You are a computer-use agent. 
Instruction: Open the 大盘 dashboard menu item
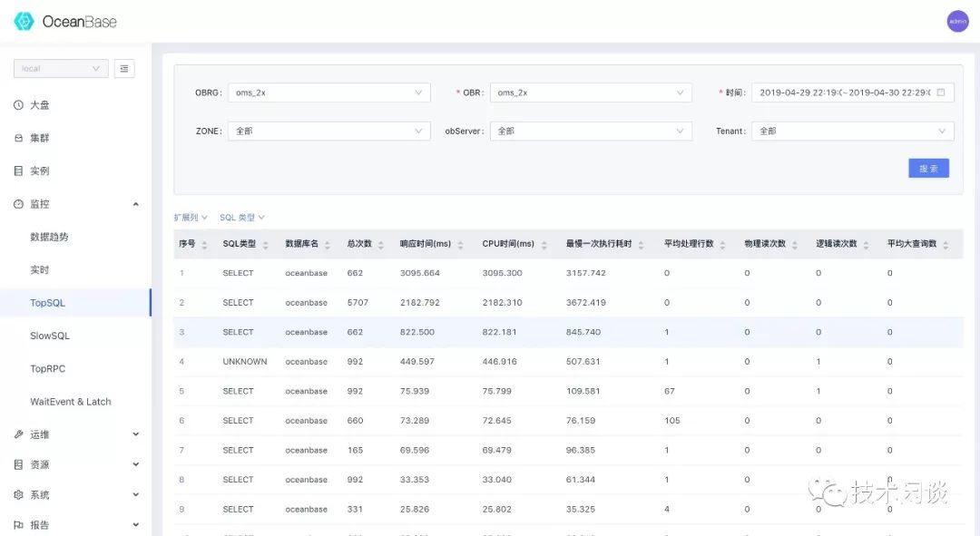point(40,105)
